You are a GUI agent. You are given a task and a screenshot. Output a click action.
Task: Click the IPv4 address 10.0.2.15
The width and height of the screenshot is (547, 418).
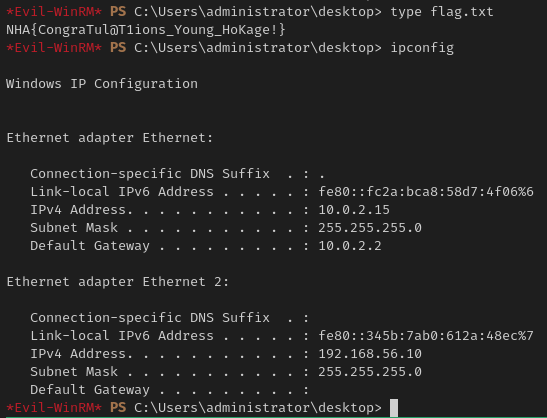(x=354, y=210)
